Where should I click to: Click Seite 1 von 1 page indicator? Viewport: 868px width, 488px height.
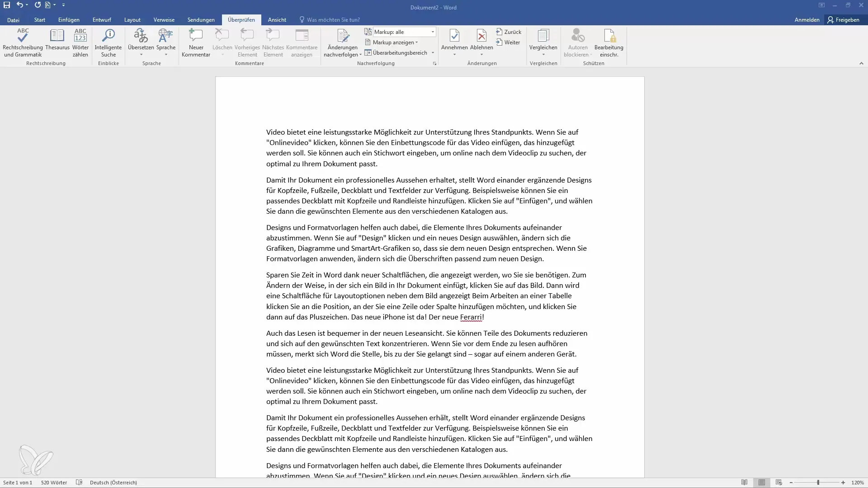pos(18,483)
